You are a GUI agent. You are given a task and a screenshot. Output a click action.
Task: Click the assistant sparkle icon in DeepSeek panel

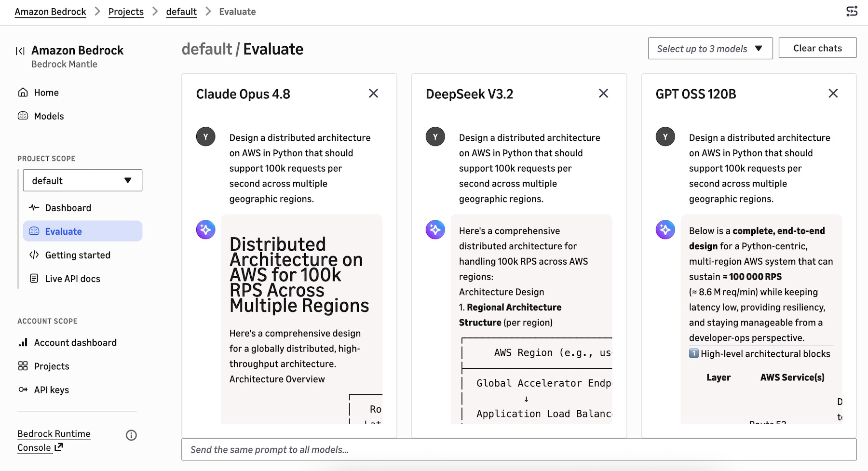point(435,229)
